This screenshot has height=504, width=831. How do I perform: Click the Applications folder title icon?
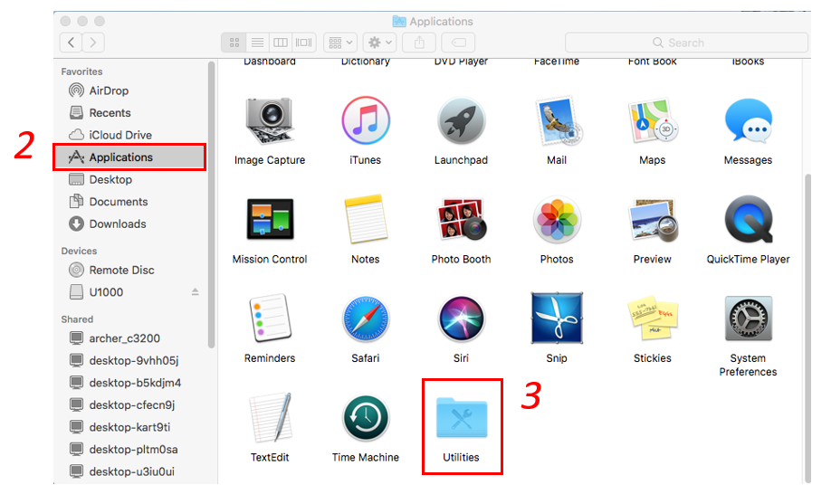(x=399, y=21)
